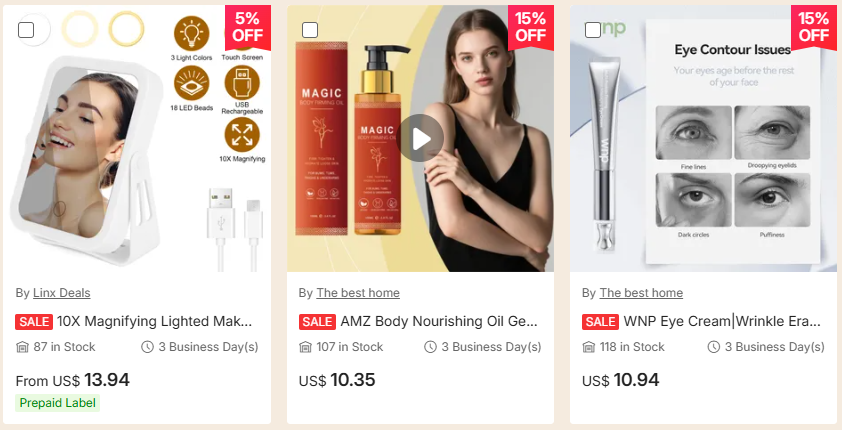
Task: Click the 15% OFF badge on eye cream
Action: 814,27
